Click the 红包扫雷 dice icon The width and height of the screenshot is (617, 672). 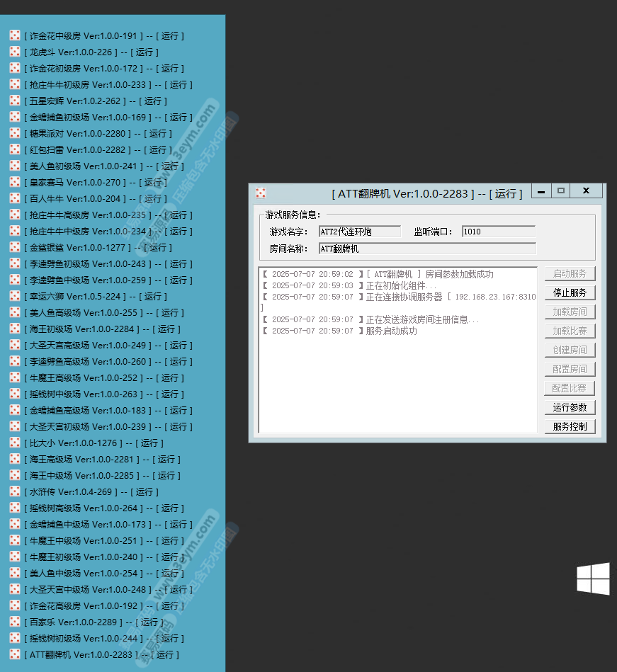[x=14, y=149]
